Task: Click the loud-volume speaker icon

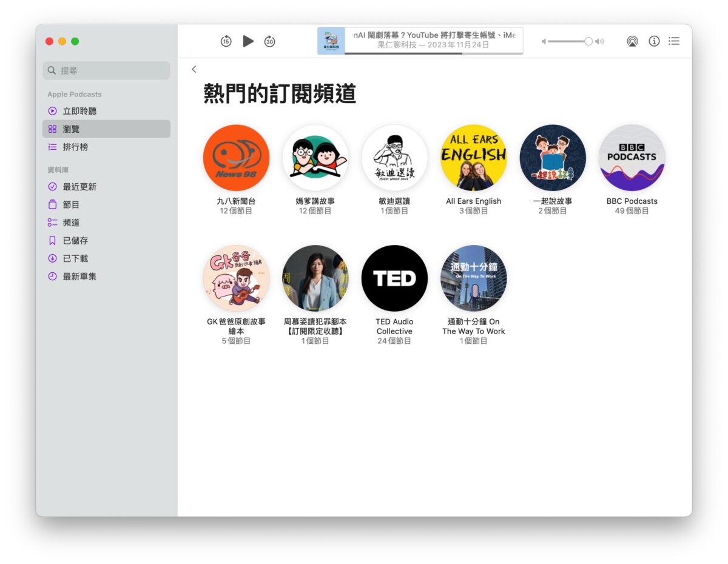Action: [x=599, y=41]
